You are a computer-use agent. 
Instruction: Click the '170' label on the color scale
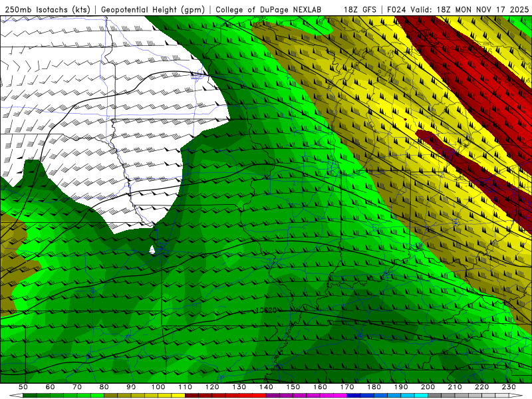[x=346, y=387]
